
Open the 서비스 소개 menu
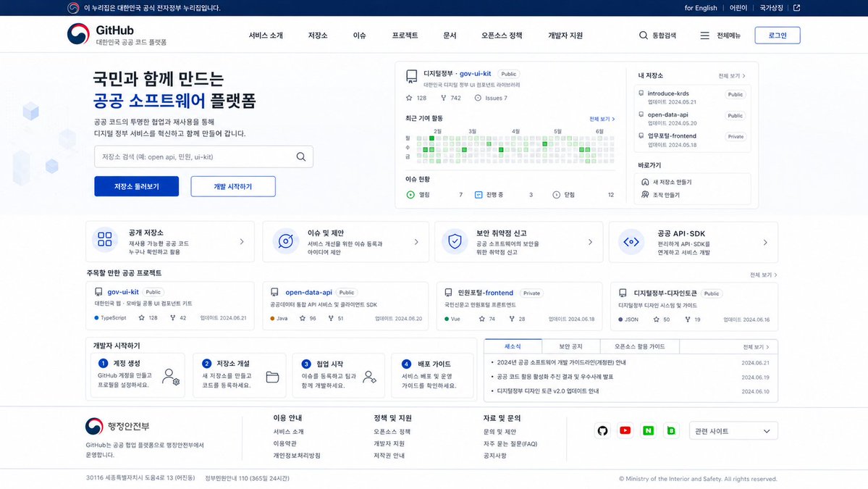(266, 35)
